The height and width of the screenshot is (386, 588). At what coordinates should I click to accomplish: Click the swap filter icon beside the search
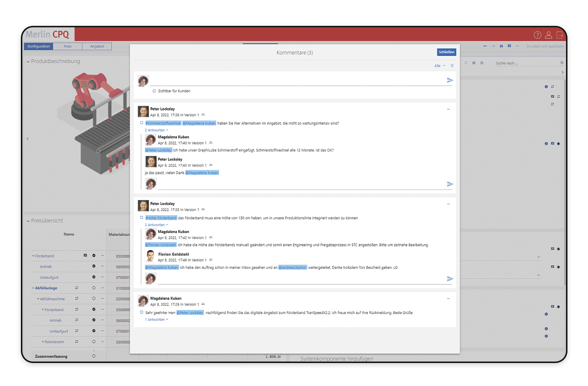466,63
